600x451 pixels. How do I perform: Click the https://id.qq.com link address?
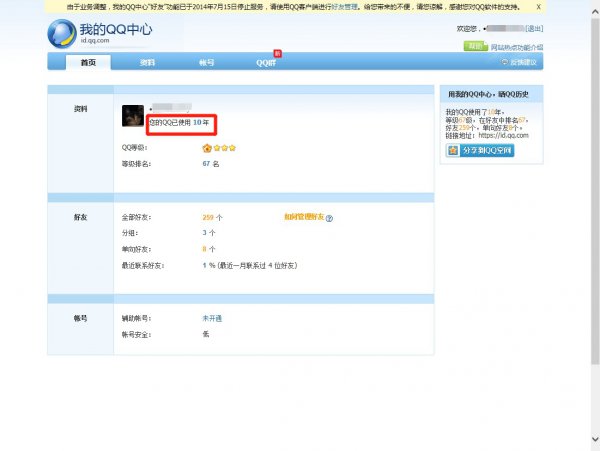point(504,135)
